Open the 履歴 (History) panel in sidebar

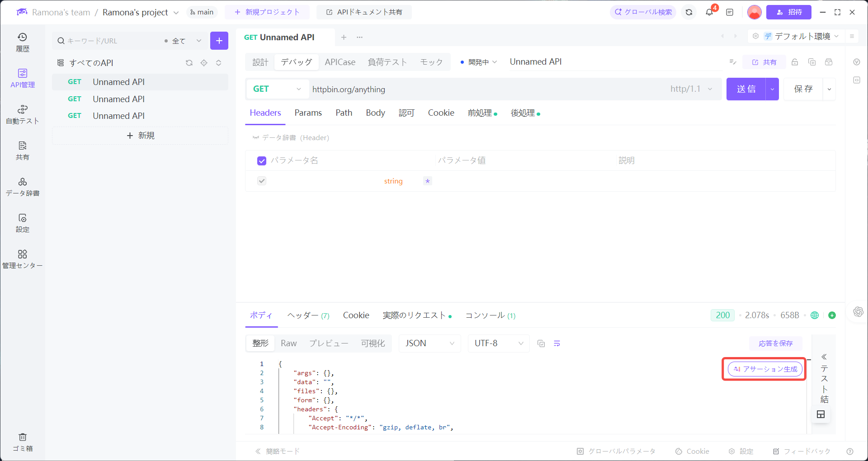point(23,42)
